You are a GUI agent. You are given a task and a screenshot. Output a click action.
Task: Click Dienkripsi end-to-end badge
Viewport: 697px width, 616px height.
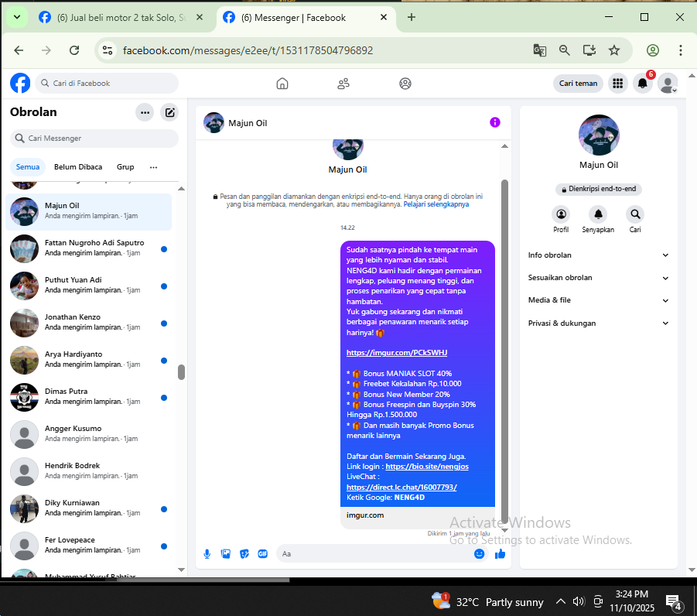(x=598, y=189)
